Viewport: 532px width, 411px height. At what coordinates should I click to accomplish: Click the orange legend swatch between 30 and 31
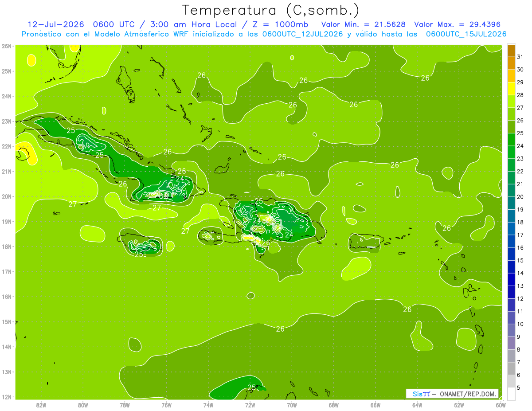point(511,63)
